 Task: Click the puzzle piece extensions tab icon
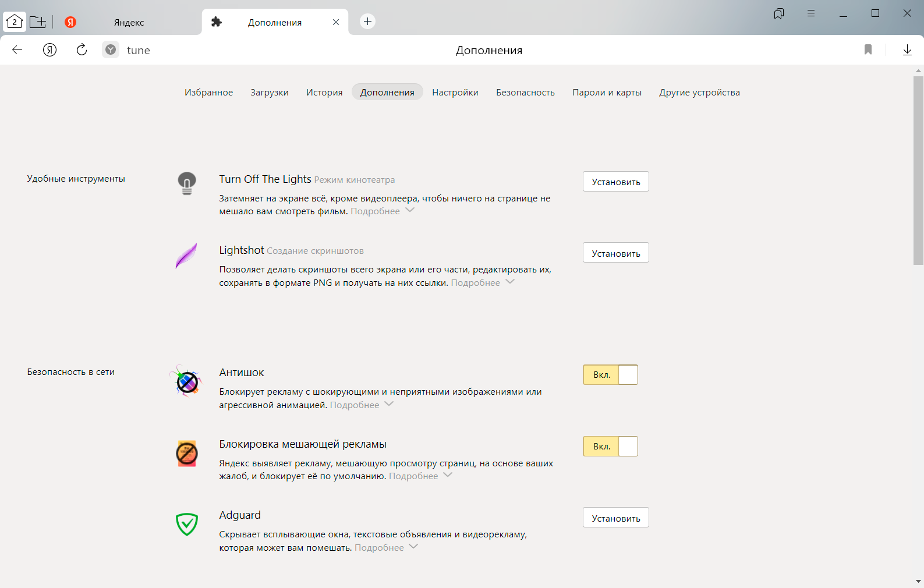pyautogui.click(x=217, y=22)
